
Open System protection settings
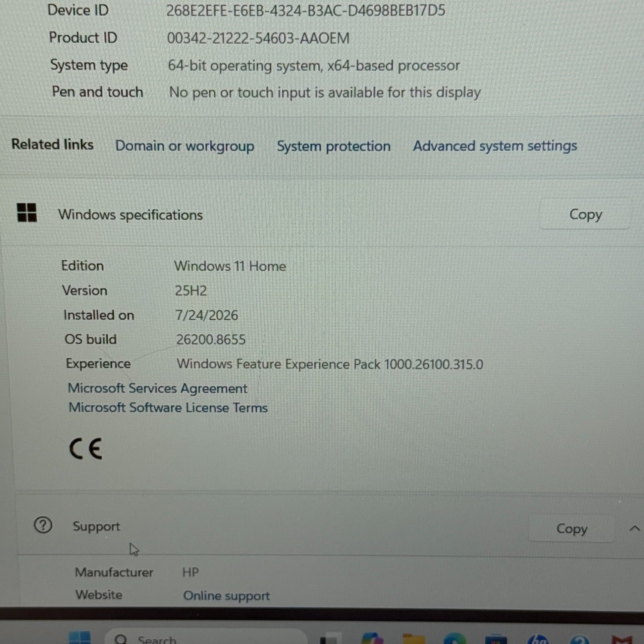pos(334,146)
